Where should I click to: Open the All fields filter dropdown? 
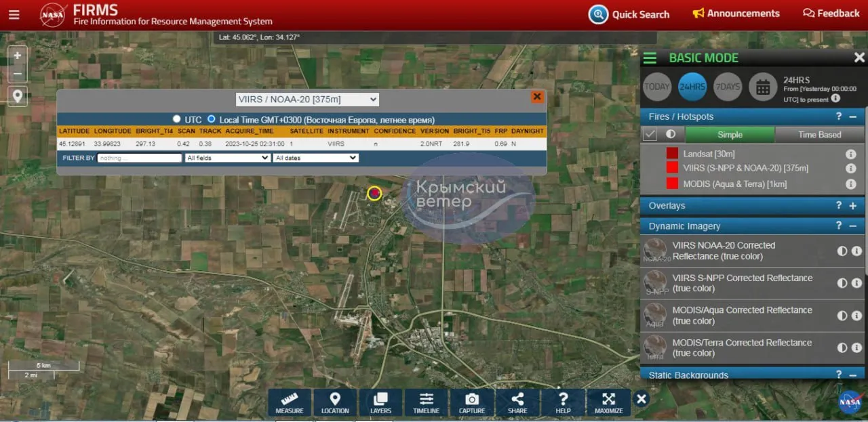227,158
